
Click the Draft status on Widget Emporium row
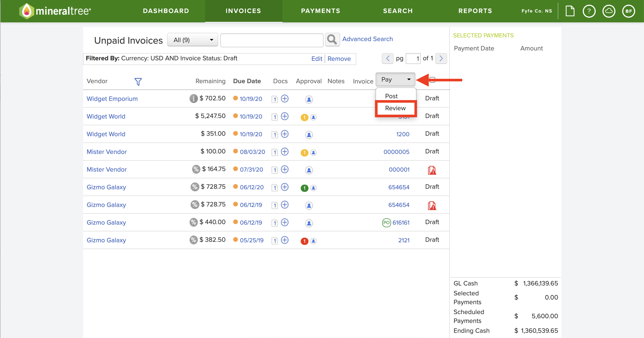[432, 98]
